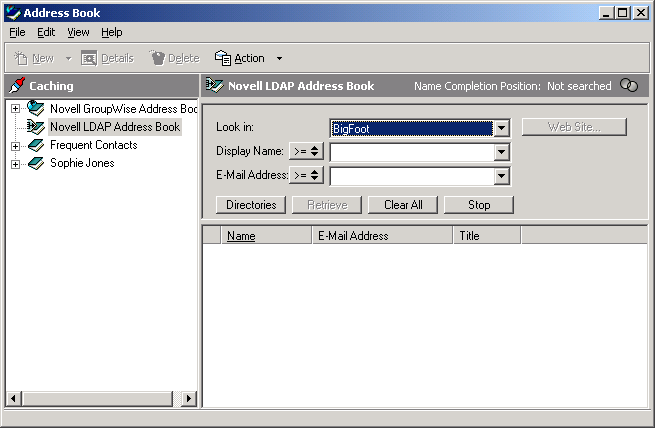
Task: Open the Edit menu
Action: pyautogui.click(x=46, y=32)
